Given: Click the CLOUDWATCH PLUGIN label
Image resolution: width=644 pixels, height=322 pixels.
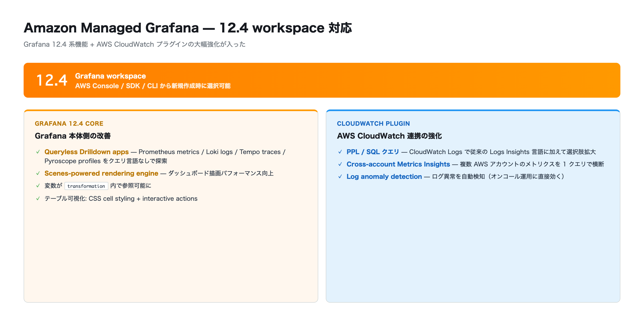Looking at the screenshot, I should (374, 123).
